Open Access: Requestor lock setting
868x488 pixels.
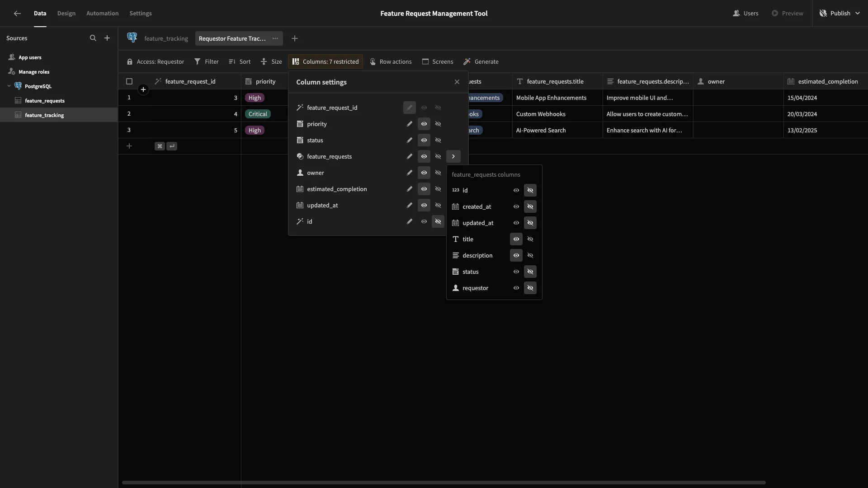pyautogui.click(x=155, y=61)
